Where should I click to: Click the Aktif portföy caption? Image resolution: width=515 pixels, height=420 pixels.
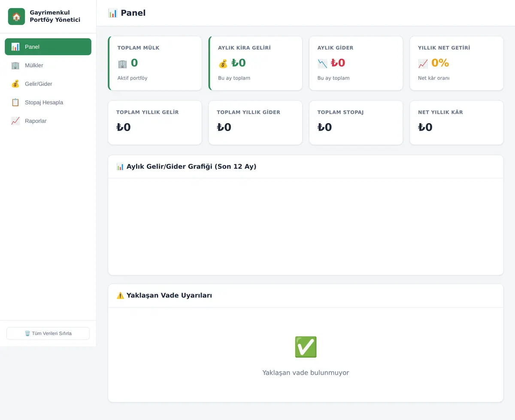click(x=133, y=78)
